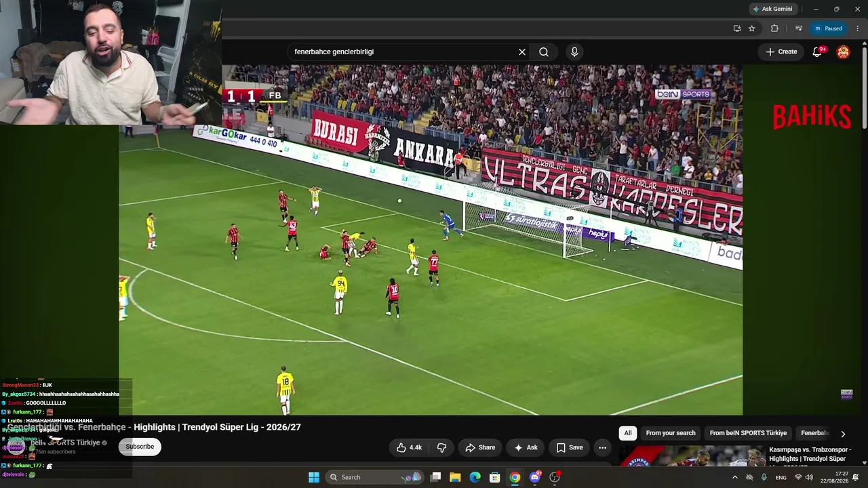Open the YouTube Create menu
868x488 pixels.
[x=781, y=52]
